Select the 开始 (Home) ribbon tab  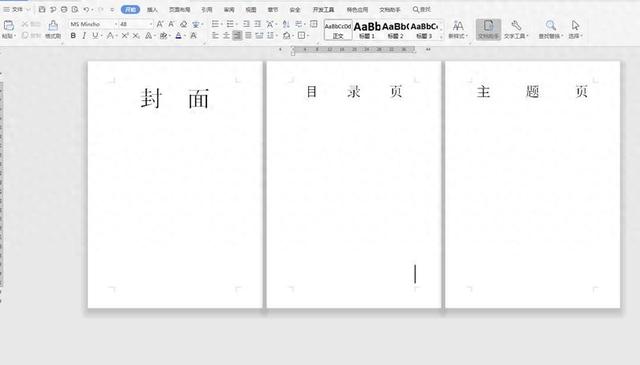tap(130, 9)
